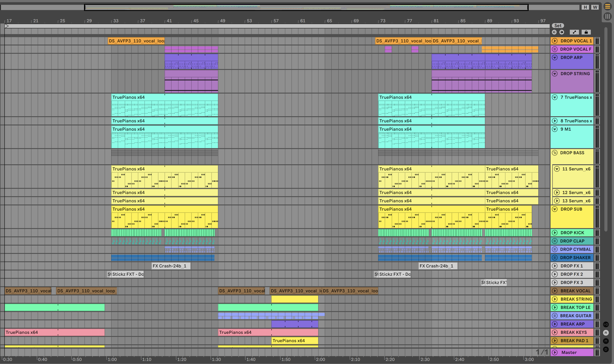The width and height of the screenshot is (614, 364).
Task: Select the Master track header
Action: point(572,352)
